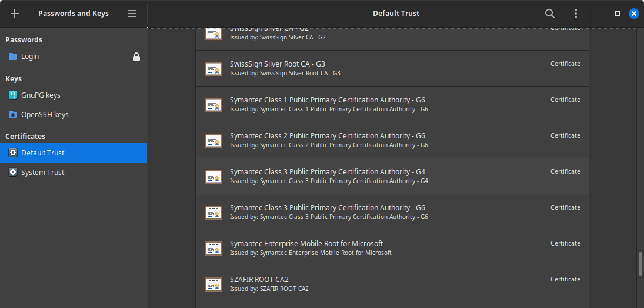The height and width of the screenshot is (308, 644).
Task: Click 'Issued by: Symantec Enterprise Mobile Root for Microsoft'
Action: click(x=311, y=253)
